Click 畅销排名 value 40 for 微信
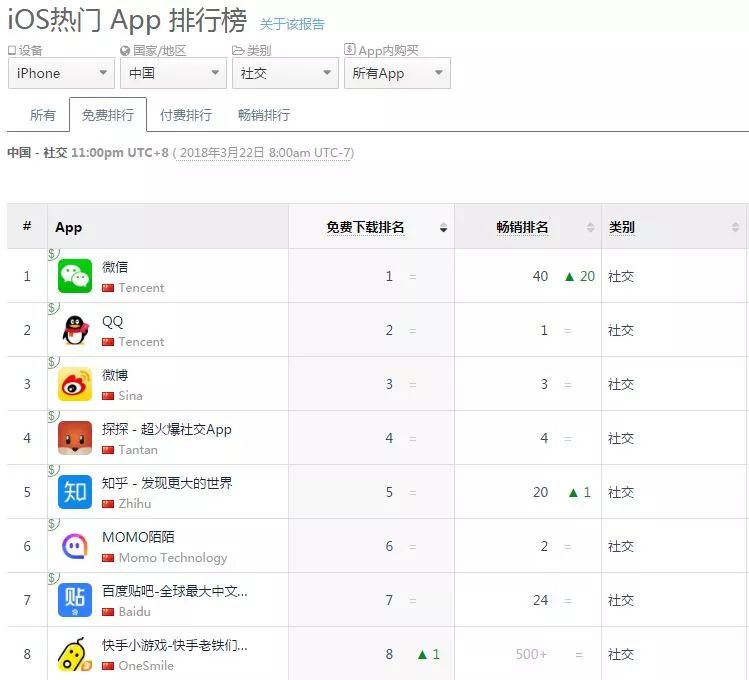This screenshot has width=749, height=680. click(x=540, y=276)
